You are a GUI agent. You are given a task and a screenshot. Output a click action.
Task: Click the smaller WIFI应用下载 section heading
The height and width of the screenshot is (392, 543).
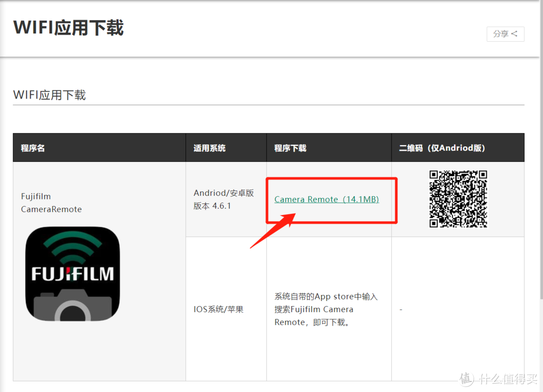pyautogui.click(x=49, y=95)
